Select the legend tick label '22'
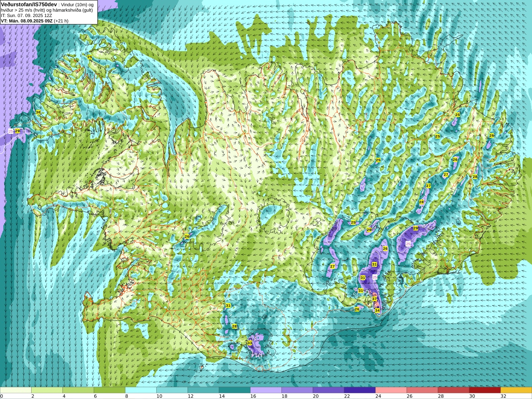532x399 pixels. point(347,396)
